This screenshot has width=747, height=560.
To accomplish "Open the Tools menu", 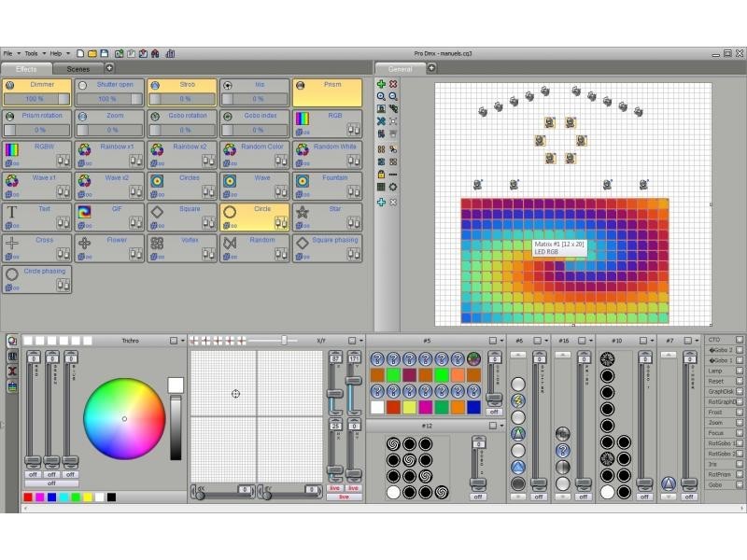I will pyautogui.click(x=31, y=54).
